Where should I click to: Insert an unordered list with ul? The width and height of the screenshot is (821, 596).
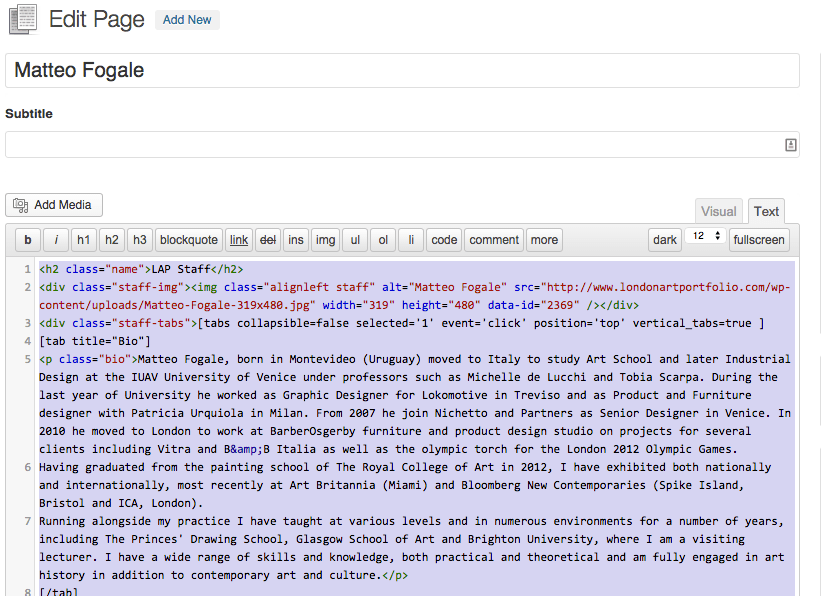[x=355, y=240]
